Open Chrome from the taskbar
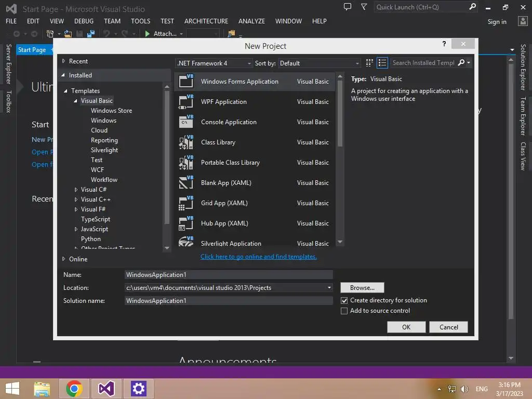The height and width of the screenshot is (399, 532). pyautogui.click(x=74, y=389)
